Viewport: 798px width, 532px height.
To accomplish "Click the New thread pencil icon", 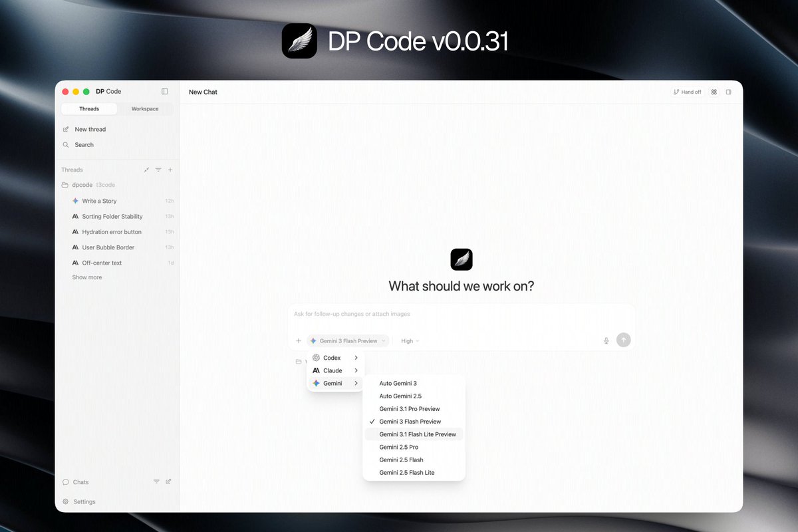I will 66,129.
